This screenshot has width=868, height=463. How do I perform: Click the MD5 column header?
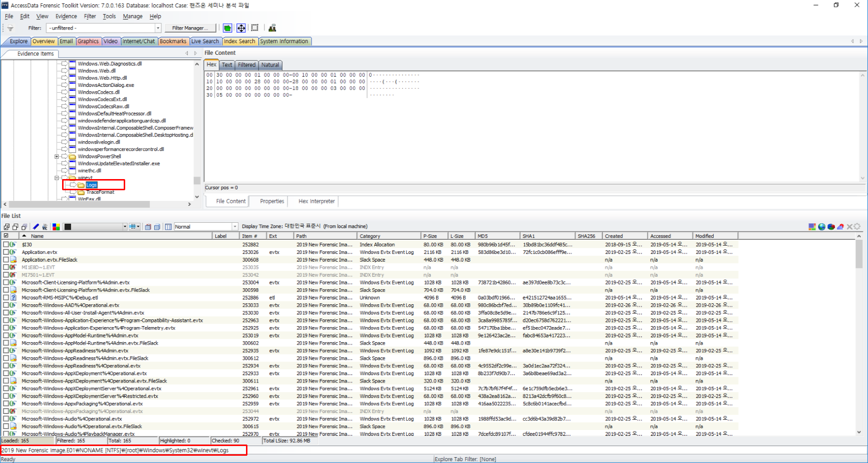click(497, 236)
